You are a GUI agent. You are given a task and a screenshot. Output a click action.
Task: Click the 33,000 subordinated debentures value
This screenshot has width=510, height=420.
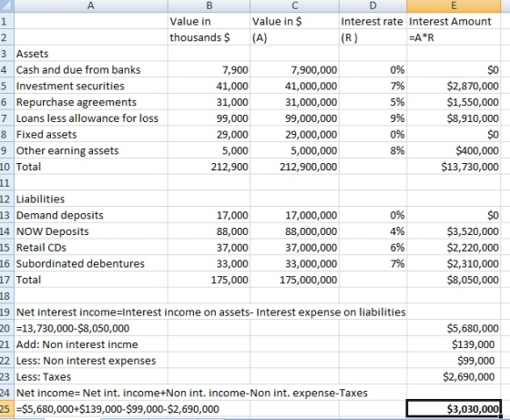coord(209,263)
